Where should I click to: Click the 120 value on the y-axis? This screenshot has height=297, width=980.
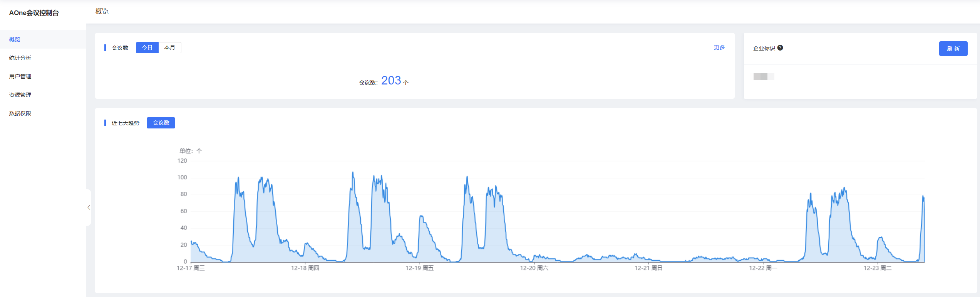point(182,161)
